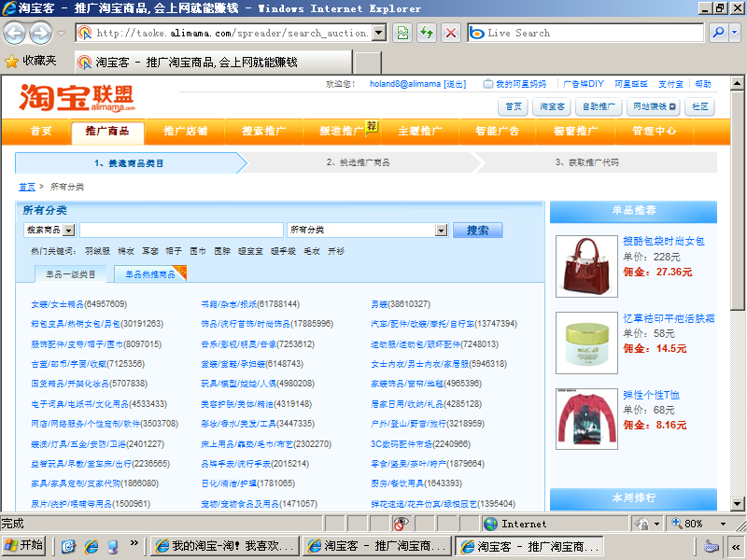Open address bar URL history dropdown
Image resolution: width=747 pixels, height=560 pixels.
coord(379,33)
